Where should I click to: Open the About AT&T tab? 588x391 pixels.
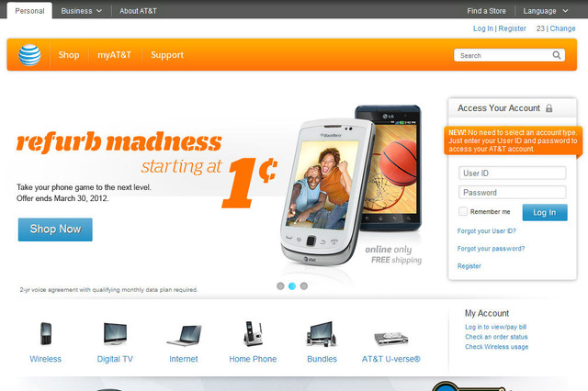pos(138,11)
